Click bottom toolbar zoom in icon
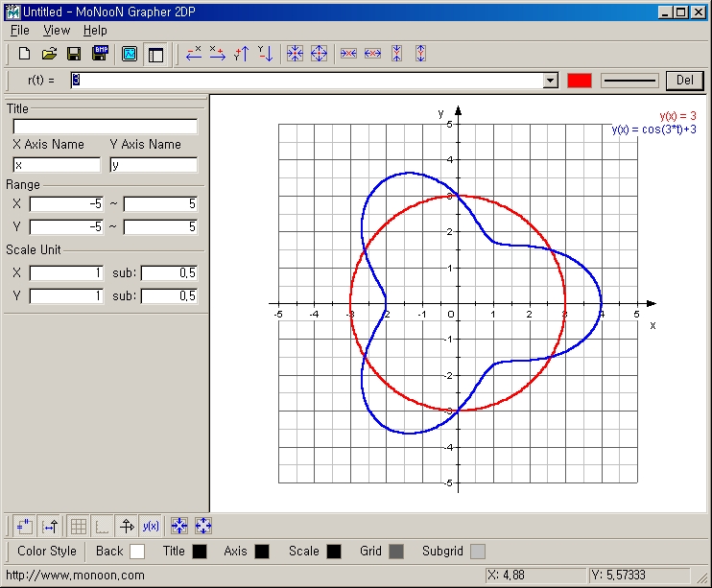The width and height of the screenshot is (712, 588). click(x=179, y=527)
